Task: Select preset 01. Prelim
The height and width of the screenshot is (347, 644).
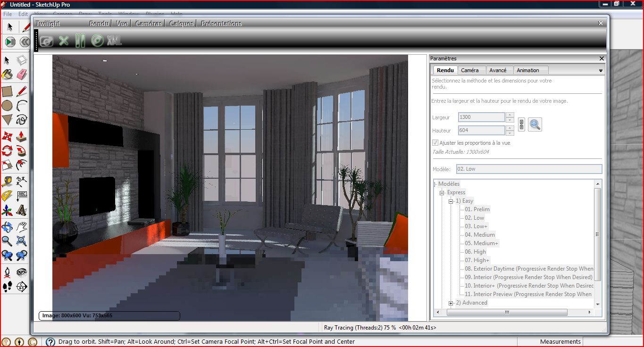Action: coord(477,209)
